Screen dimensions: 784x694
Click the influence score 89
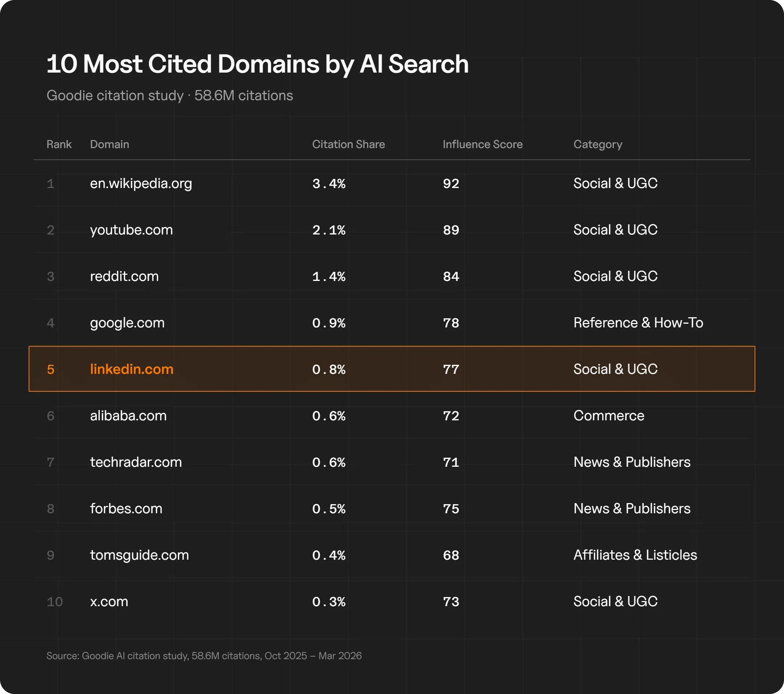451,230
